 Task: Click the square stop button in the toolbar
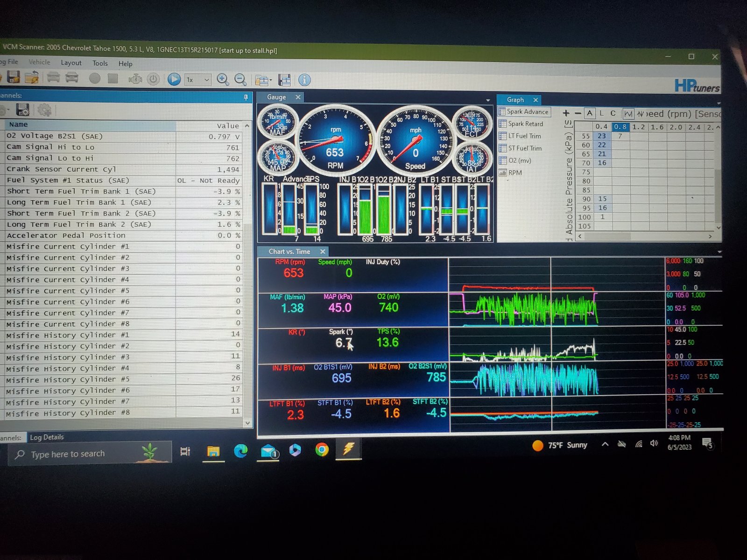(113, 78)
